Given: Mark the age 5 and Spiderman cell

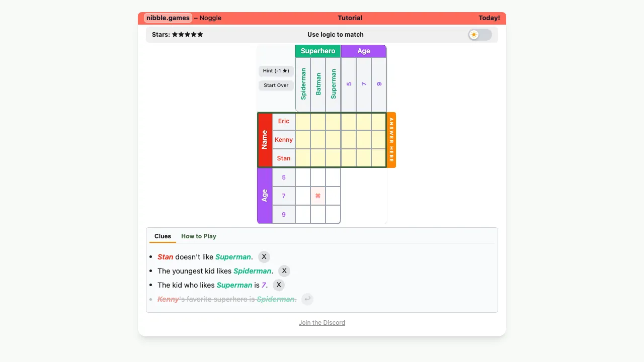Looking at the screenshot, I should pos(303,177).
